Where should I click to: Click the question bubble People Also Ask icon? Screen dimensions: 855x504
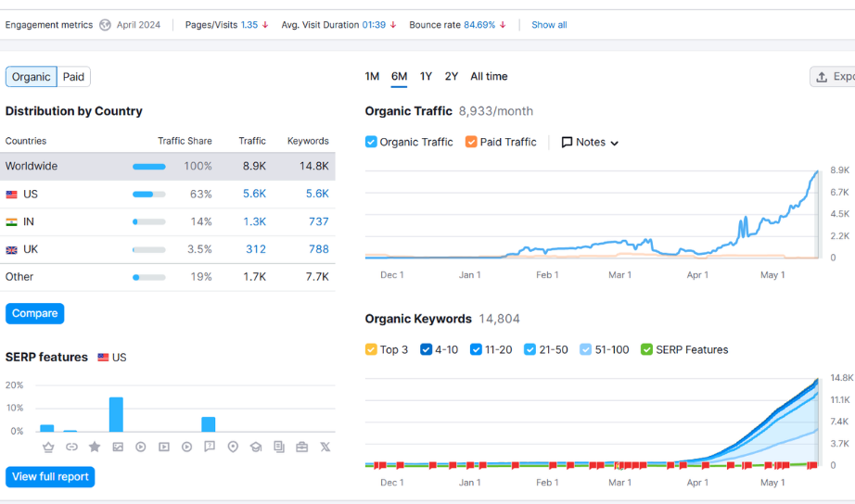[x=210, y=447]
